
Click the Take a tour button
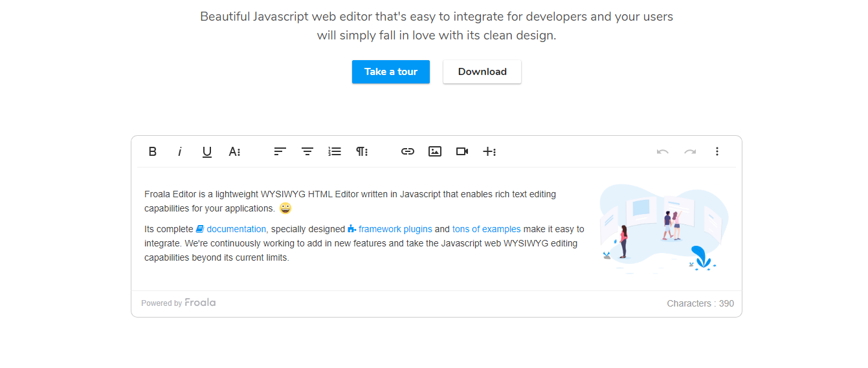coord(391,72)
